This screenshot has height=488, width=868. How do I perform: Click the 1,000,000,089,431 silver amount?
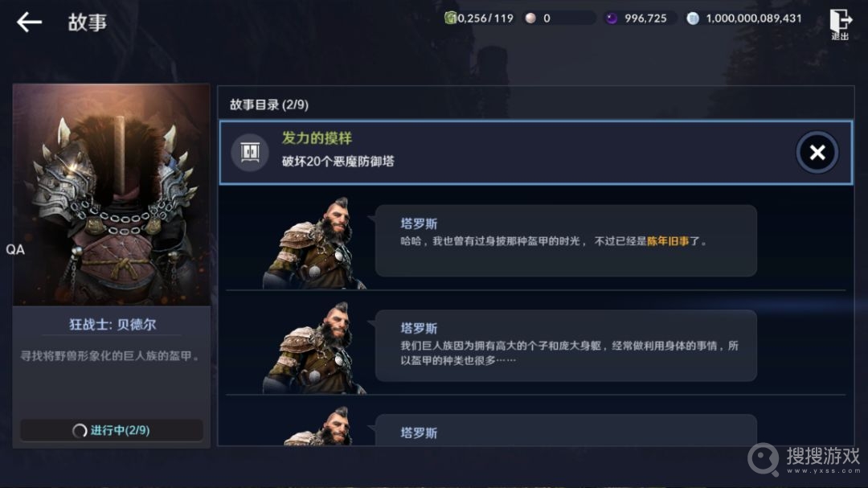753,18
